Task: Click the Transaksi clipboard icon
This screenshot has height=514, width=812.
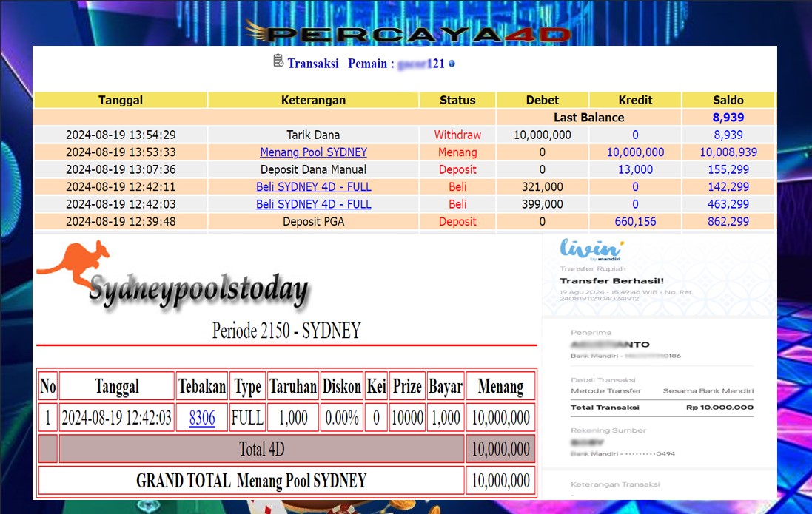Action: coord(278,61)
